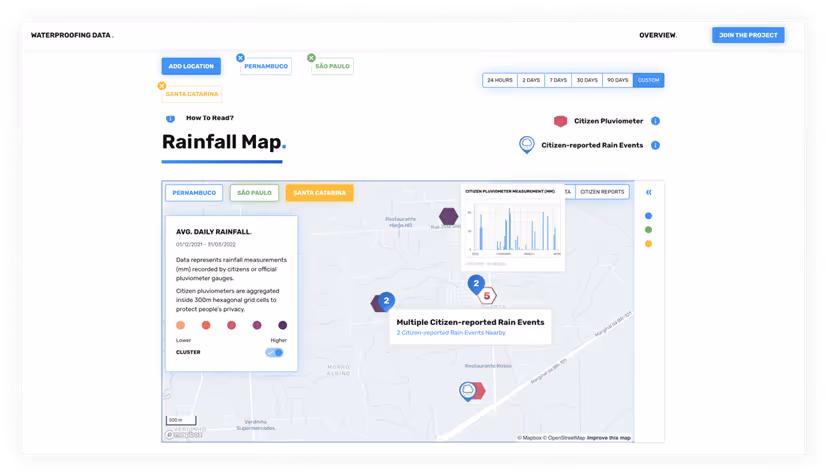The height and width of the screenshot is (476, 826).
Task: Click the Join The Project button
Action: (748, 35)
